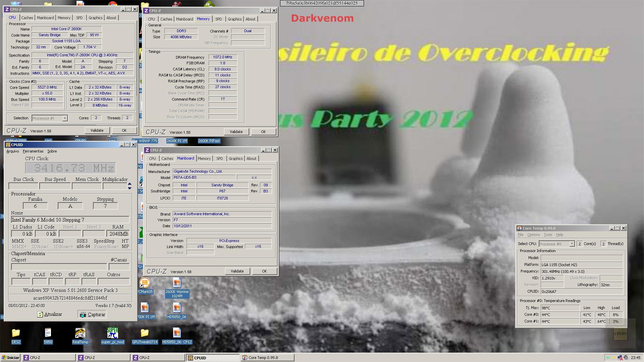Click the Multiplier x 55.0 value
Screen dimensions: 644x362
[x=47, y=93]
